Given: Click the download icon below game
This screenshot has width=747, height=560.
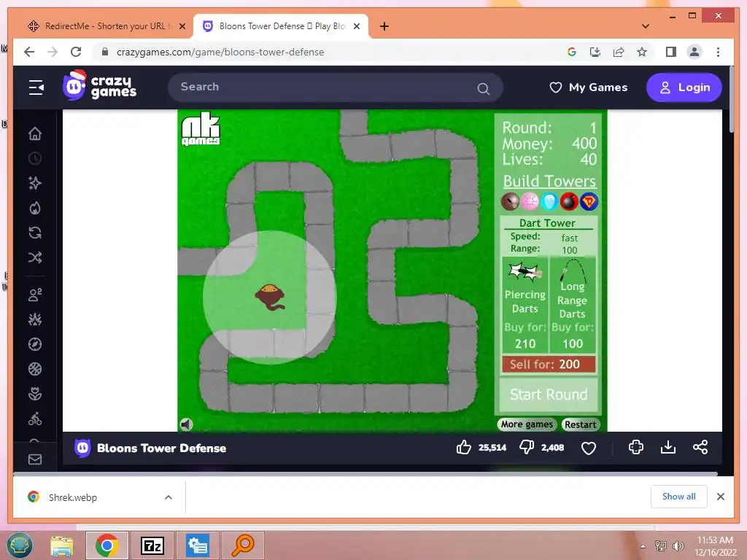Looking at the screenshot, I should click(668, 447).
